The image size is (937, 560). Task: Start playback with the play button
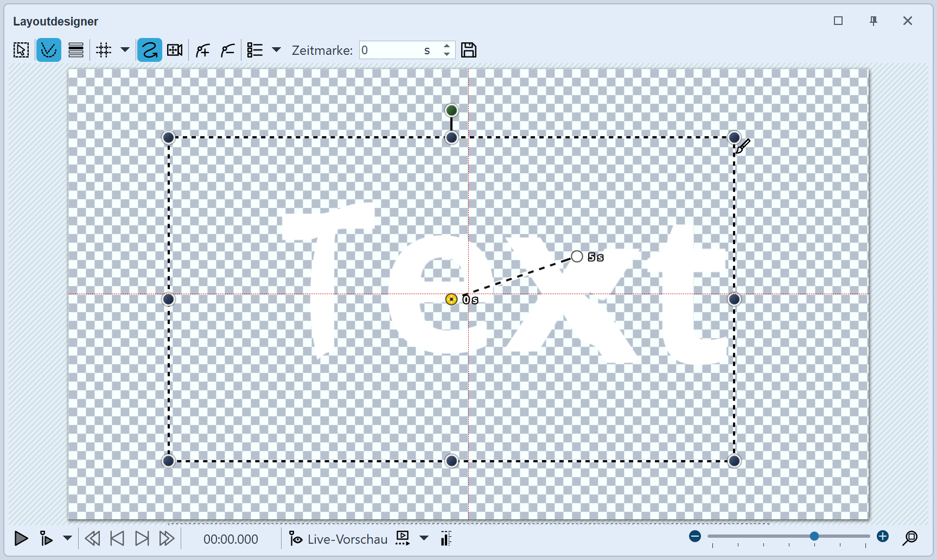coord(21,539)
